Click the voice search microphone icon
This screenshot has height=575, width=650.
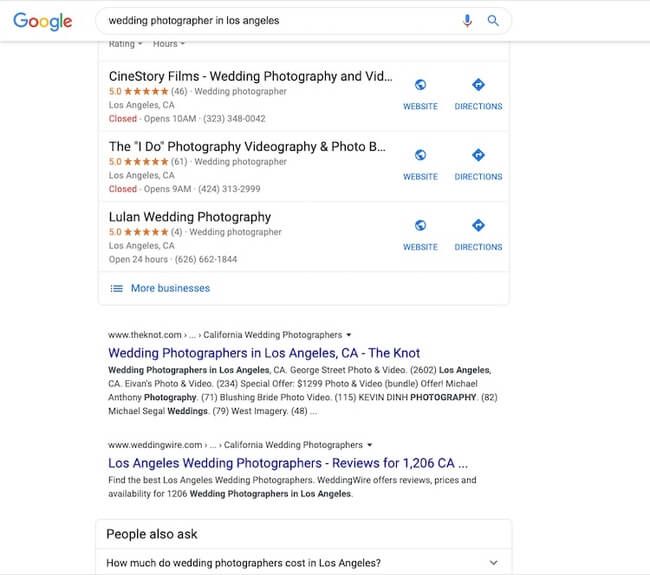click(x=467, y=20)
